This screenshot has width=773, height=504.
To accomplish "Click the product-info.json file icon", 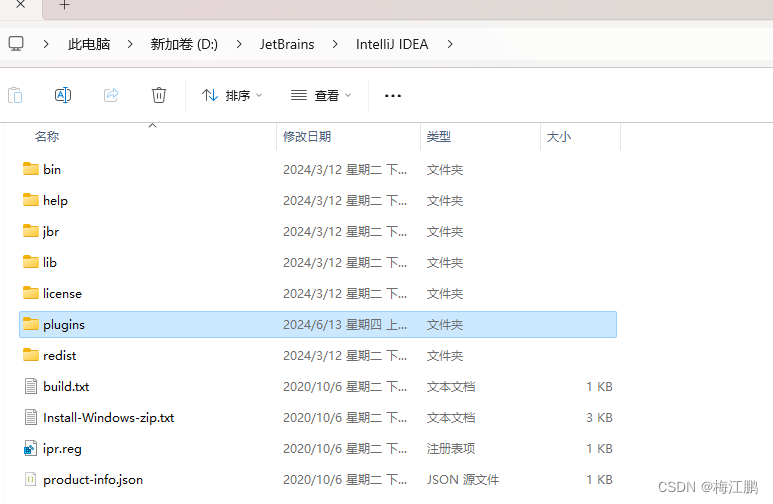I will 31,479.
